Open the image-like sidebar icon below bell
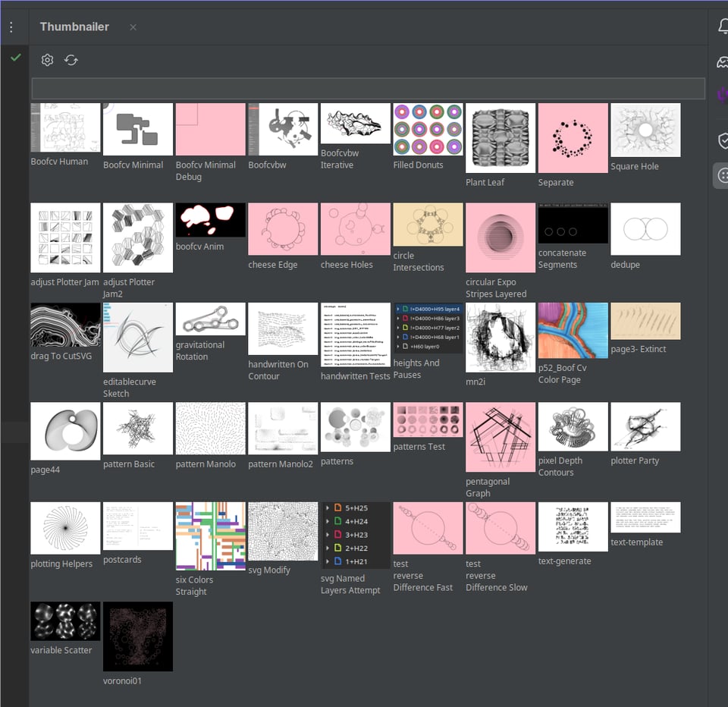 (x=723, y=61)
